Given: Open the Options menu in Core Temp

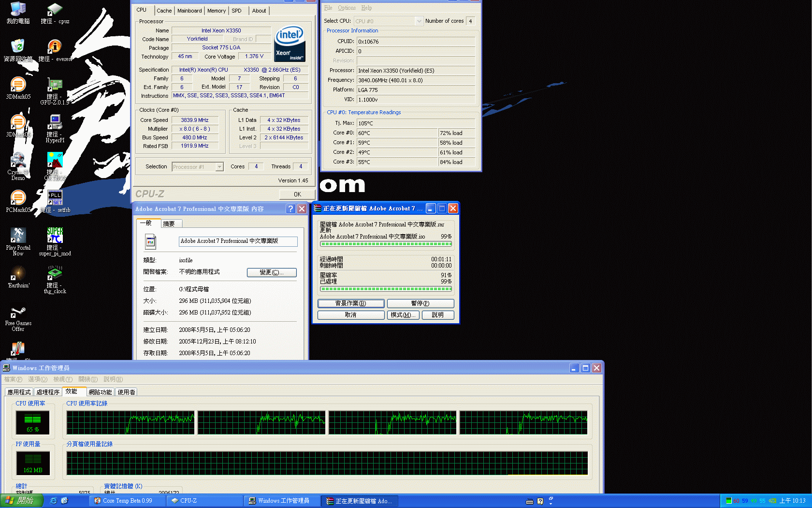Looking at the screenshot, I should 347,8.
